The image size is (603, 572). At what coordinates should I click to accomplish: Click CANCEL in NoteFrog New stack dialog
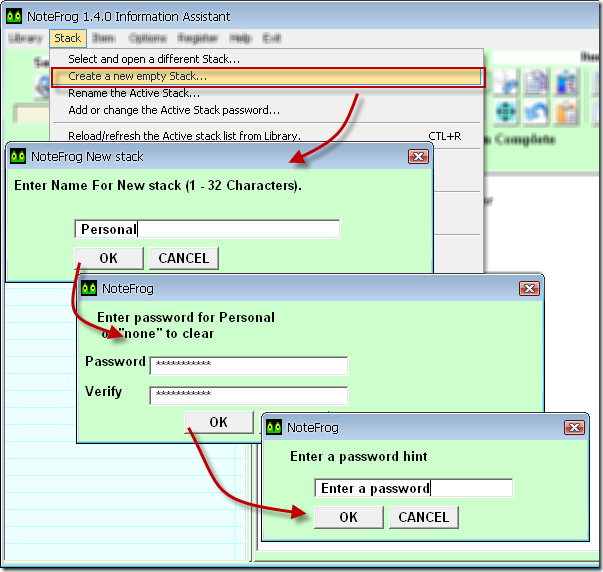(x=184, y=258)
